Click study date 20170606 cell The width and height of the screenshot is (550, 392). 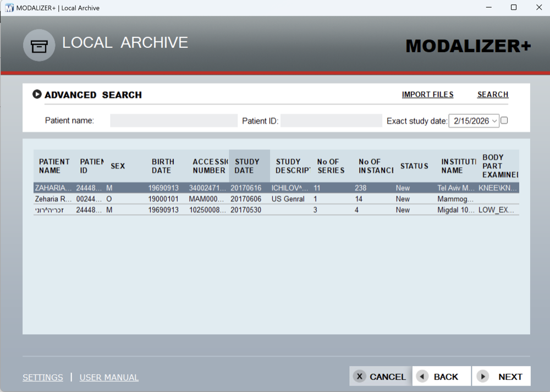246,199
